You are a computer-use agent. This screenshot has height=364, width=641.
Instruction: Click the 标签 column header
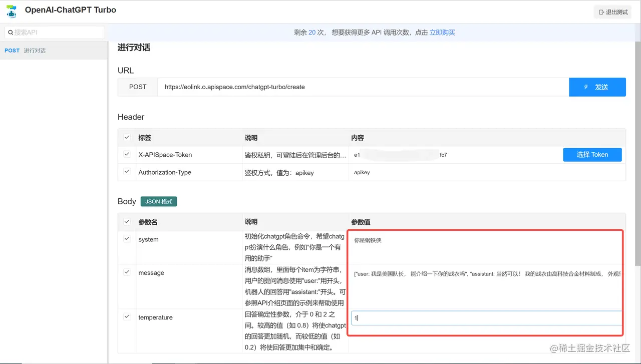[x=145, y=138]
